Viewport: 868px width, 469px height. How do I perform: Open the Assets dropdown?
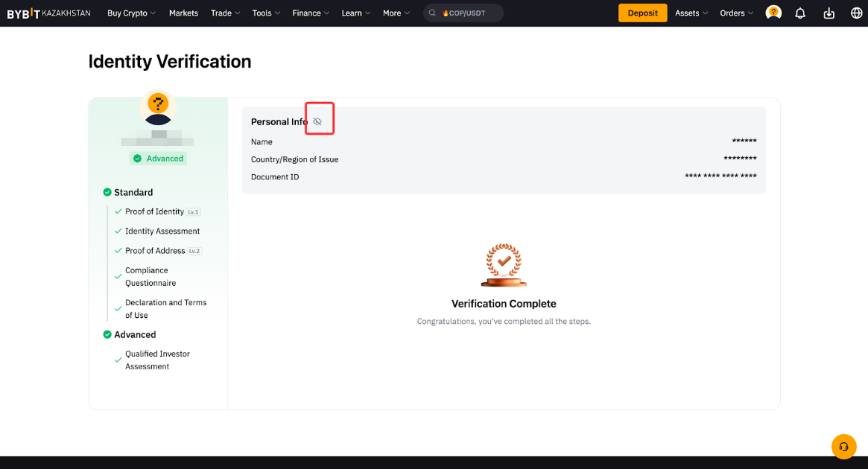click(691, 13)
